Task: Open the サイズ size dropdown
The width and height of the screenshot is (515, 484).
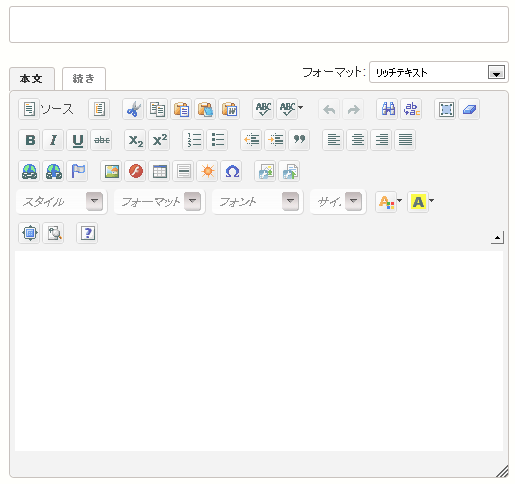Action: tap(338, 202)
